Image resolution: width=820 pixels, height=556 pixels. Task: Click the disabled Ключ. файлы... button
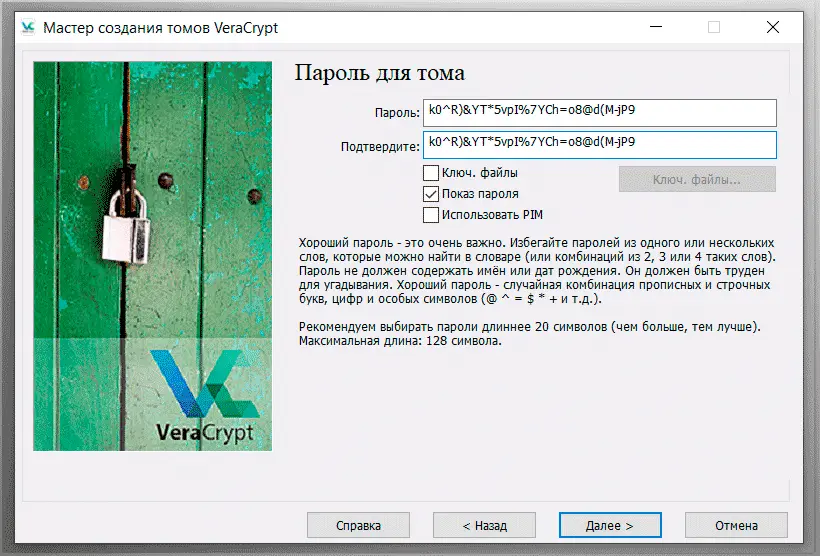697,179
